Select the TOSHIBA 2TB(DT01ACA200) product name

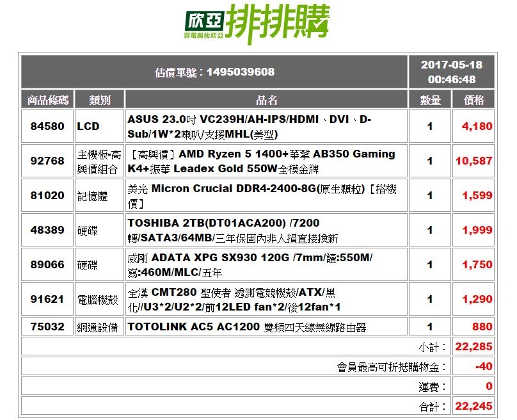233,230
